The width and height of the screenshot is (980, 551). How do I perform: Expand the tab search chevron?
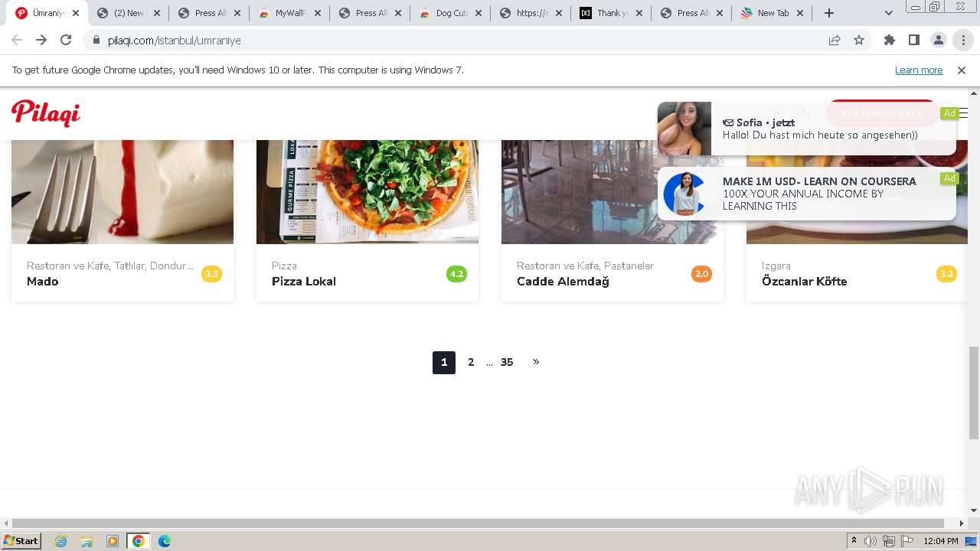(889, 13)
